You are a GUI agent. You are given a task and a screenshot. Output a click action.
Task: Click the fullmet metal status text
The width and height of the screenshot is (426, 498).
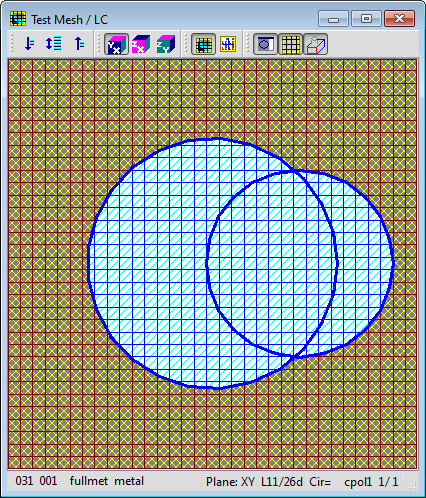point(107,481)
